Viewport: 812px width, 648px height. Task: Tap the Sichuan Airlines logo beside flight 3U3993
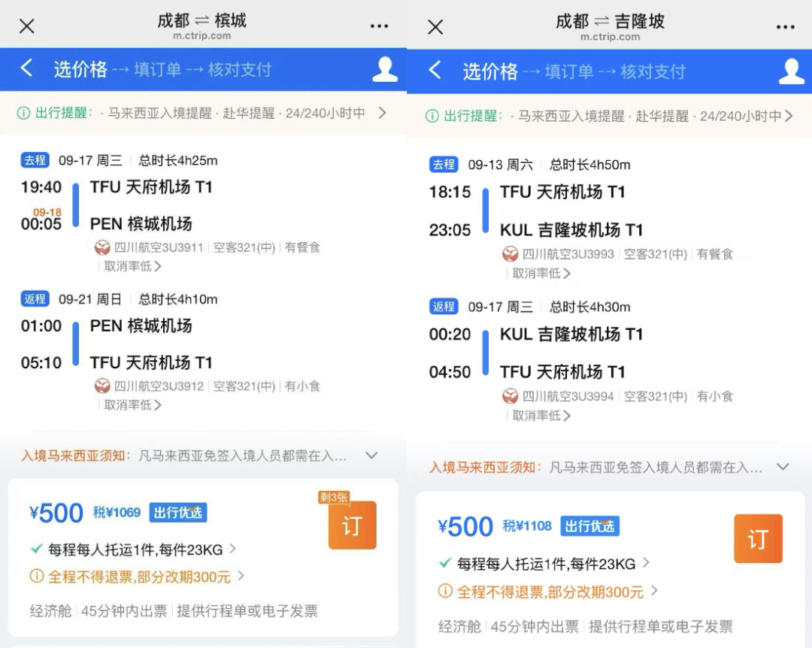tap(510, 254)
